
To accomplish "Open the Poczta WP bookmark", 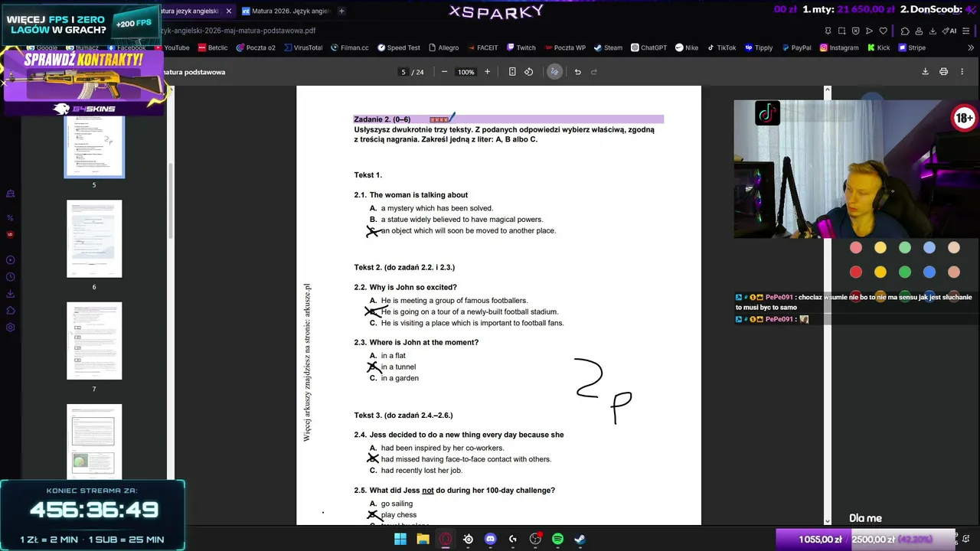I will tap(564, 47).
